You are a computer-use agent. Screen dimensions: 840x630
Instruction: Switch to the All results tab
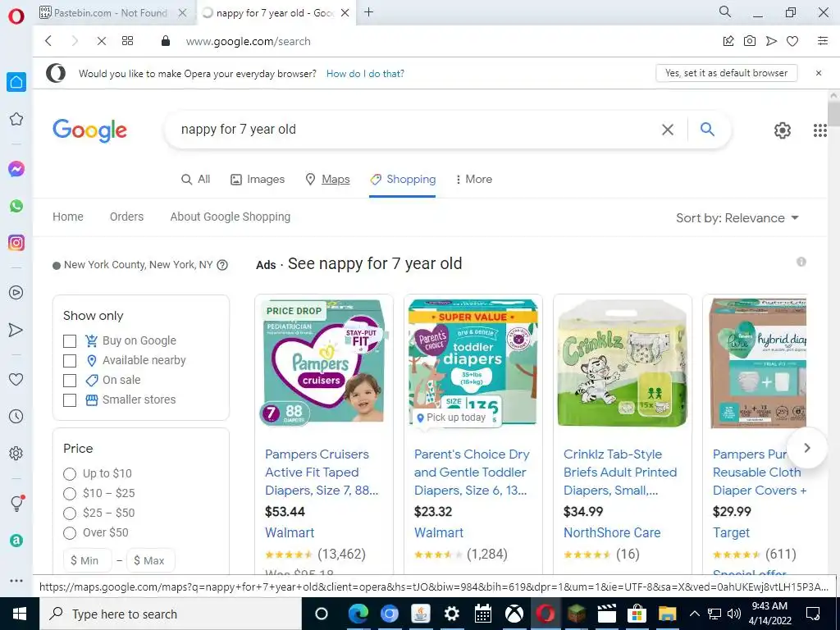195,180
